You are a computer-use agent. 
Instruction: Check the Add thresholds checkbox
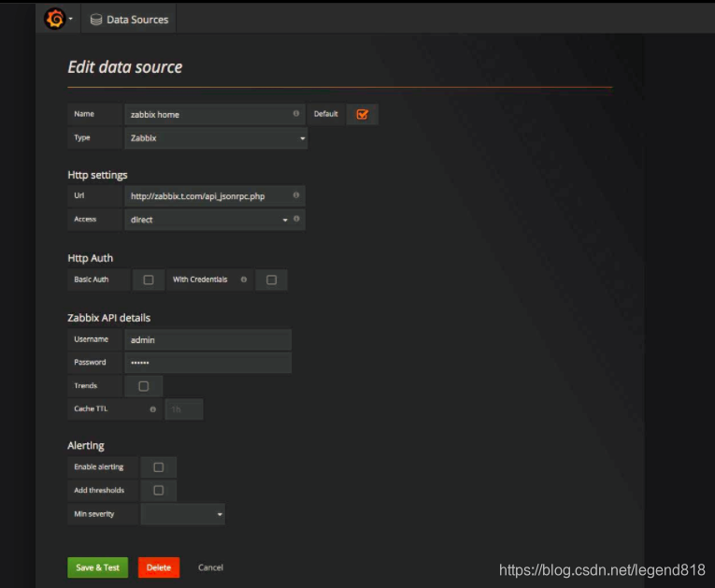(158, 491)
